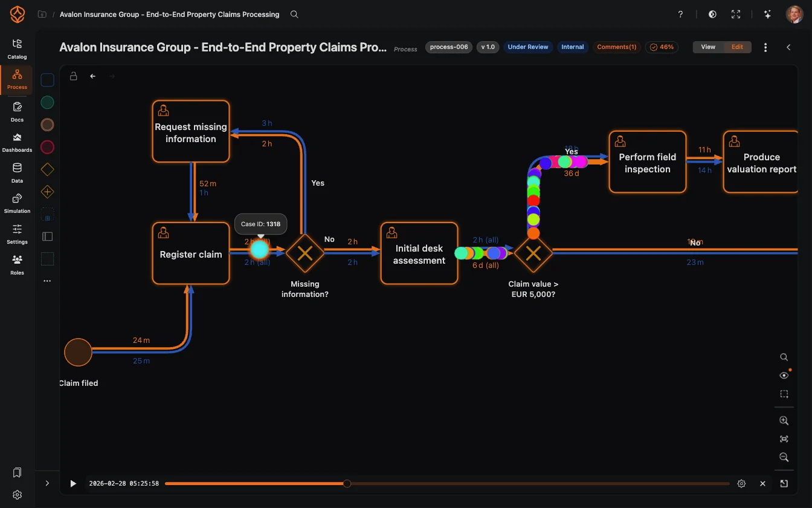
Task: Expand the bottom panel chevron
Action: [47, 483]
